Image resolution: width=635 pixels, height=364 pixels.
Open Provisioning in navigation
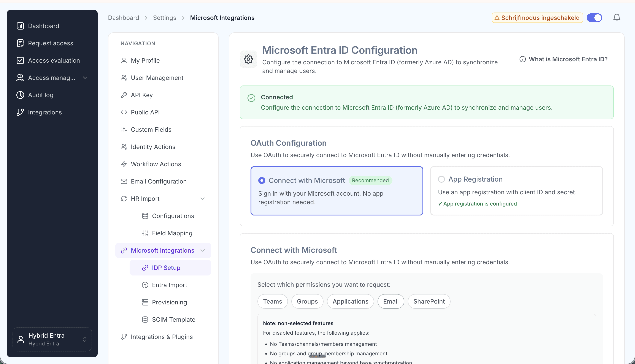tap(170, 302)
